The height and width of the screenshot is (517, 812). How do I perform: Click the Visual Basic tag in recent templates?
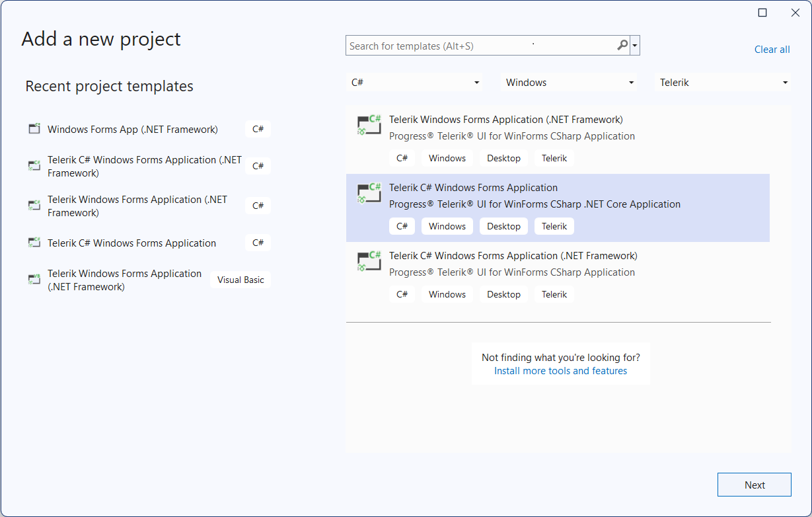coord(240,280)
